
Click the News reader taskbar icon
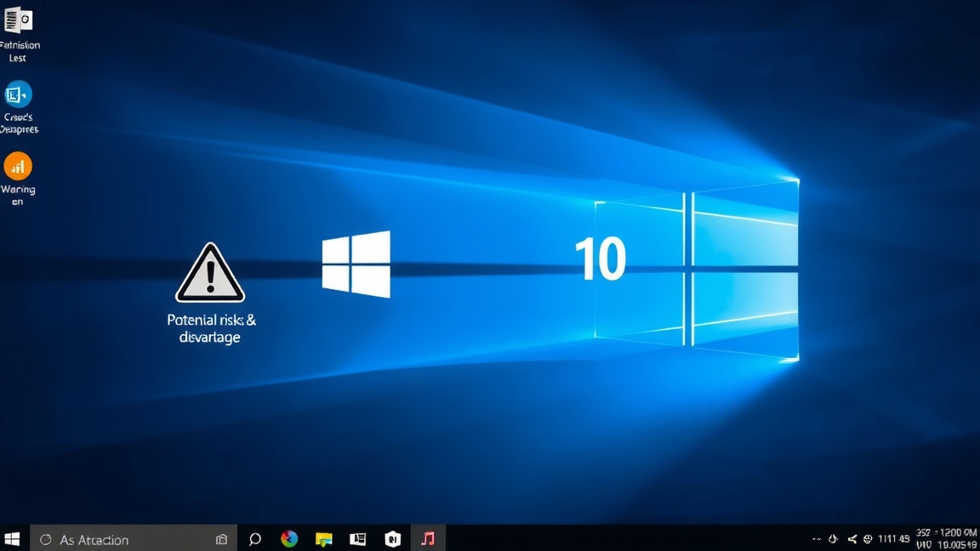(x=357, y=538)
